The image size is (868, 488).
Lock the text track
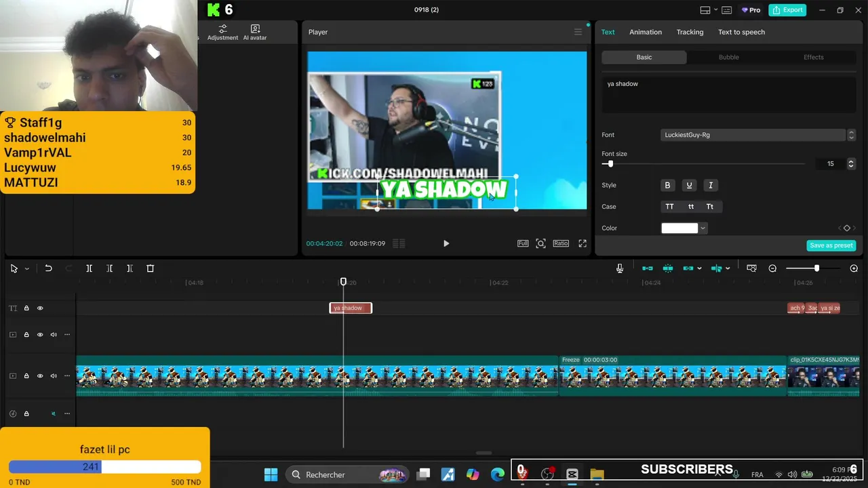point(26,308)
